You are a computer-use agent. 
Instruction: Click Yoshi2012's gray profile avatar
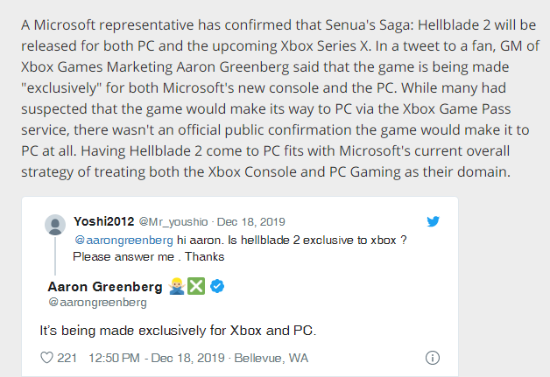pos(55,224)
